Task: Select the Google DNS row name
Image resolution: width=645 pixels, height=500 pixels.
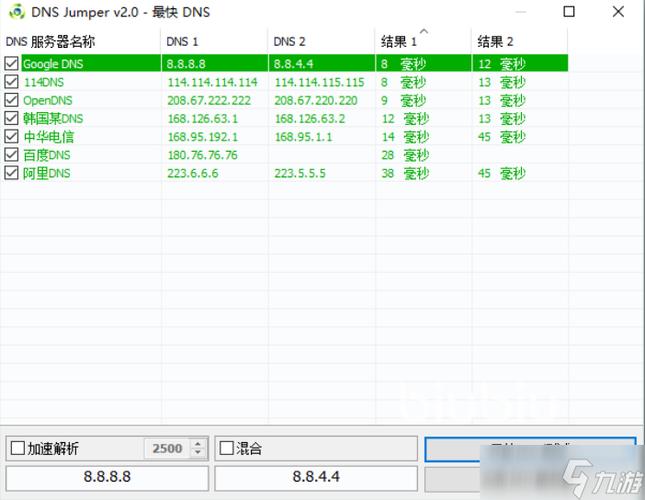Action: [x=53, y=64]
